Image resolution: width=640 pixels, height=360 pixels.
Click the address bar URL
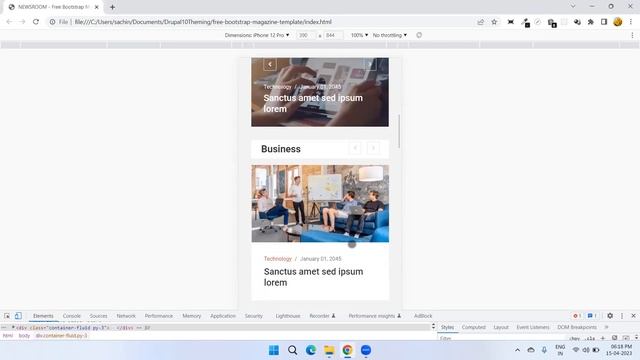point(203,22)
